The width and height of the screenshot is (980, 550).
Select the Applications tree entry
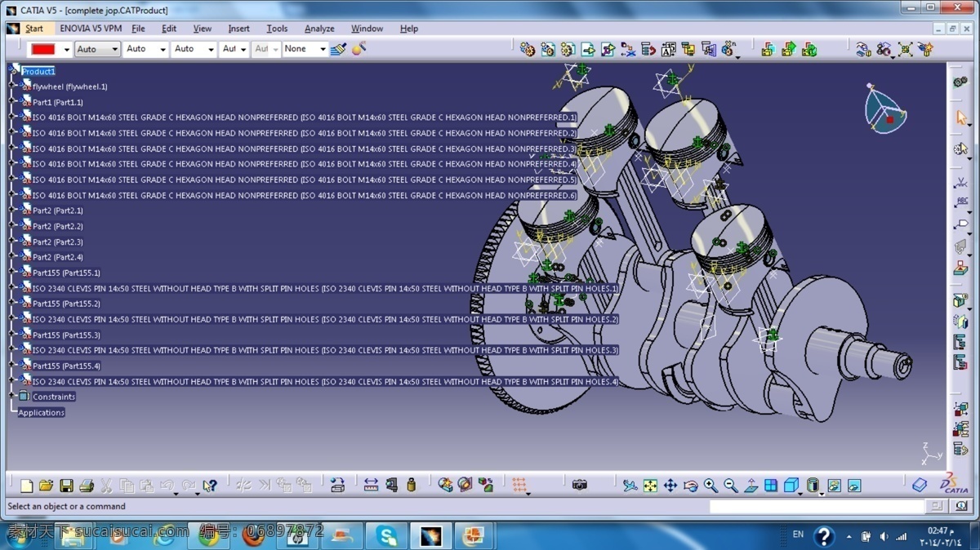[41, 412]
